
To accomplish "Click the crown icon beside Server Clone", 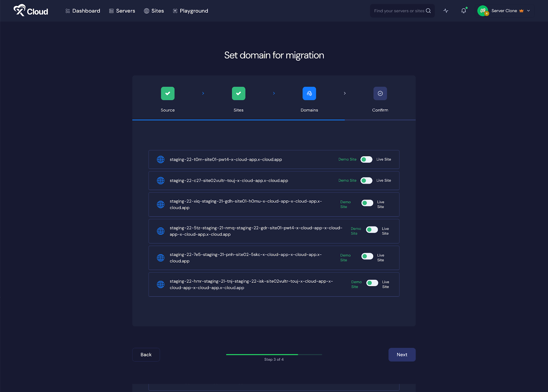I will (521, 11).
